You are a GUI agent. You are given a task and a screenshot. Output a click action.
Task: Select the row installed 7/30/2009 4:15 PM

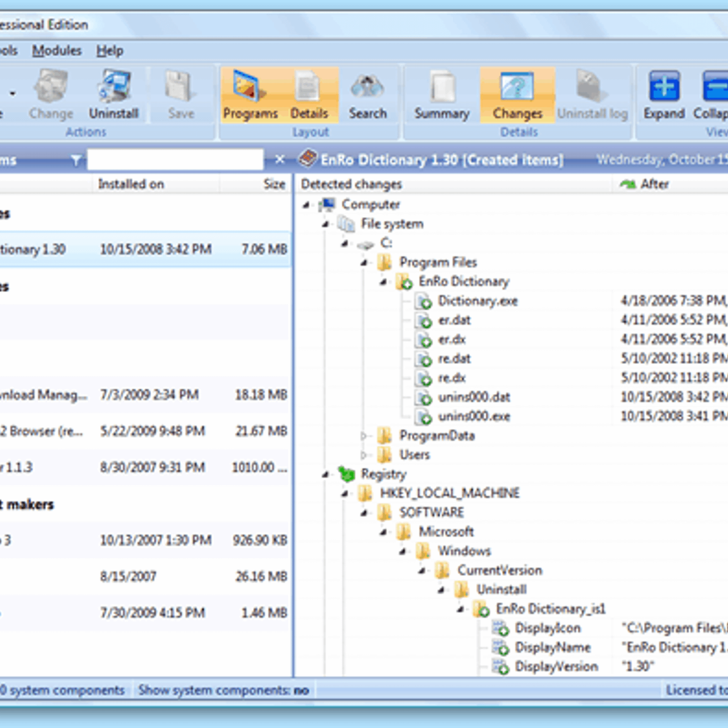146,613
